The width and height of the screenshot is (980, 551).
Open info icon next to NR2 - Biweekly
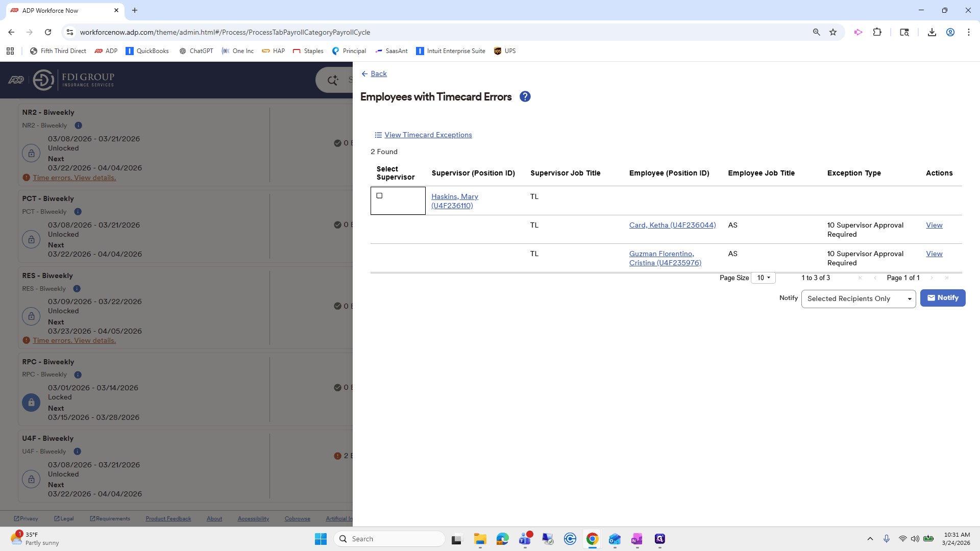pyautogui.click(x=78, y=126)
